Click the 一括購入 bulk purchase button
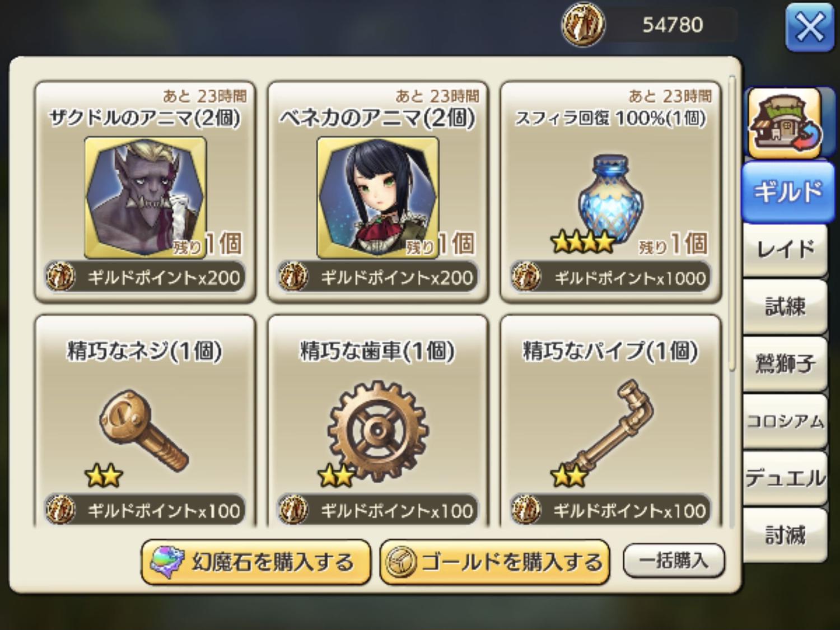The height and width of the screenshot is (630, 840). (x=674, y=560)
